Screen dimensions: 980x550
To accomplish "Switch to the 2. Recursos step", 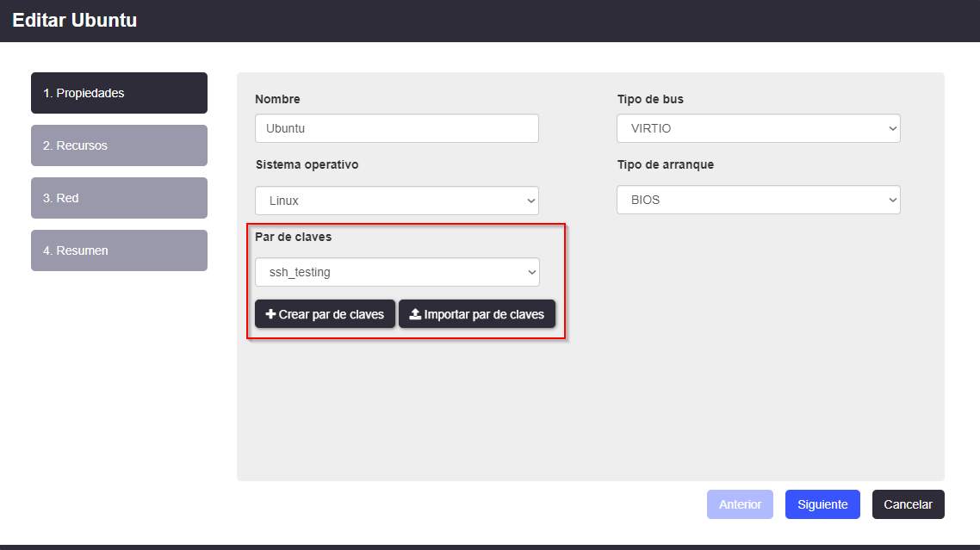I will [119, 145].
